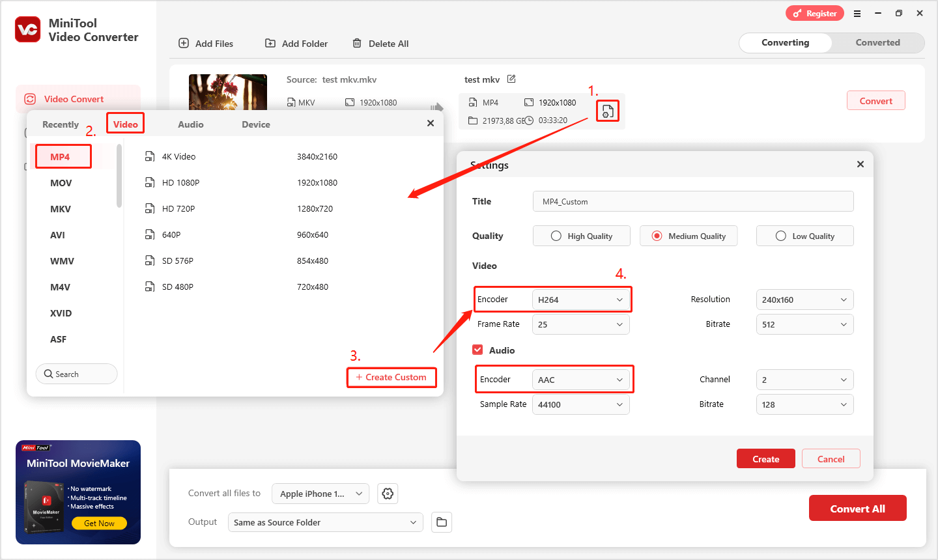Click the MiniTool Video Converter logo

[28, 29]
